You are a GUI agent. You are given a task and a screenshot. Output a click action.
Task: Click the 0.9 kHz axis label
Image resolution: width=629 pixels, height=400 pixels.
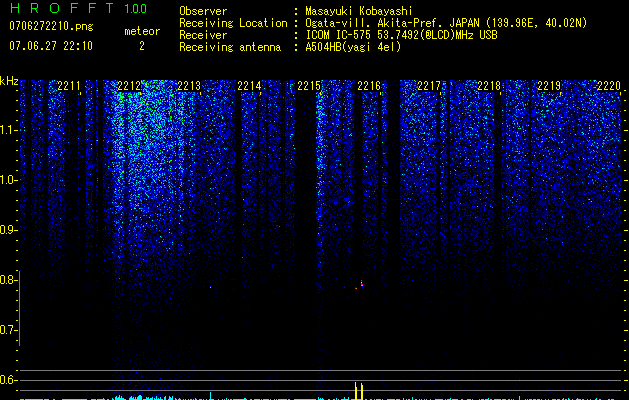[7, 230]
